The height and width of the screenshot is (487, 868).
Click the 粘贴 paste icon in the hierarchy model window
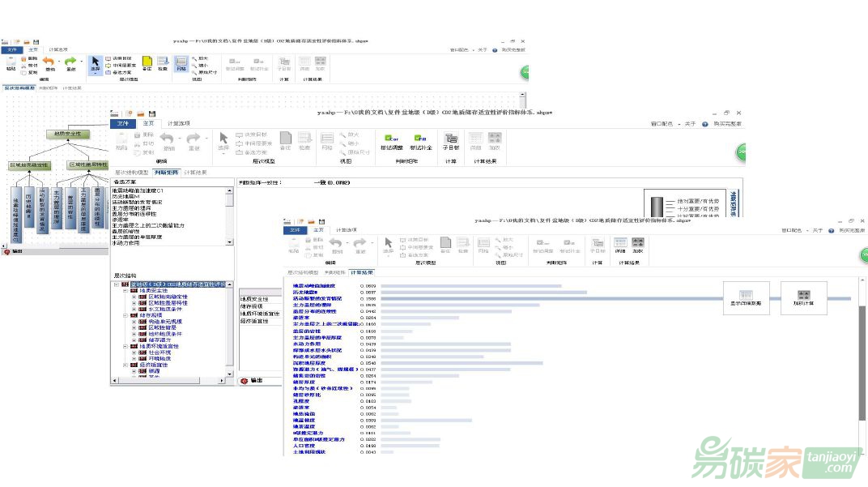(x=11, y=62)
